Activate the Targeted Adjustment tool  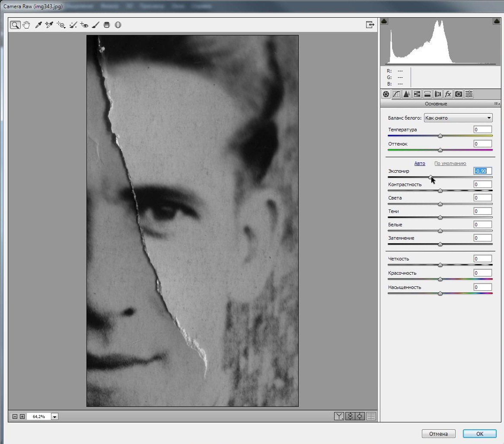pos(61,25)
